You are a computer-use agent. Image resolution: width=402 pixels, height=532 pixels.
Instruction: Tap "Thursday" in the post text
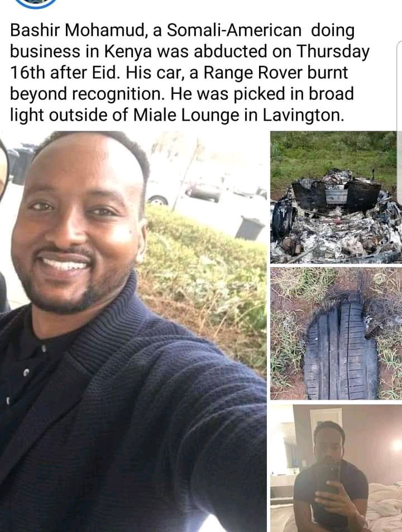(x=333, y=52)
